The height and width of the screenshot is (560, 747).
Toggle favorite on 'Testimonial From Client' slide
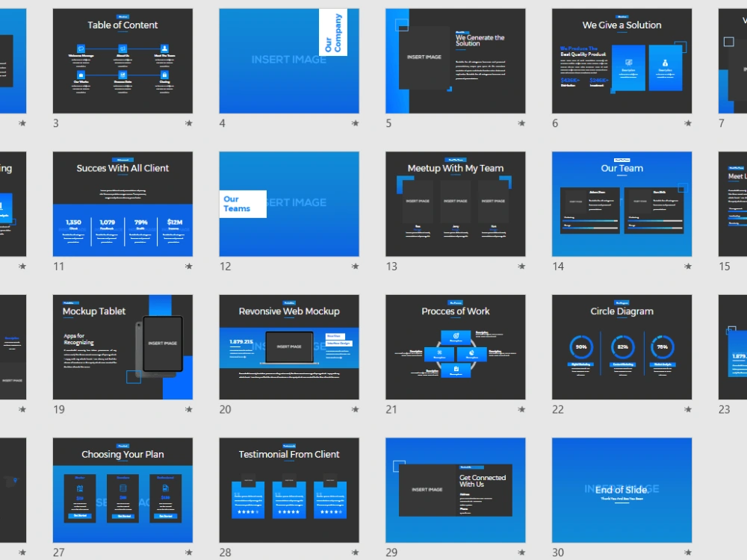click(x=356, y=553)
